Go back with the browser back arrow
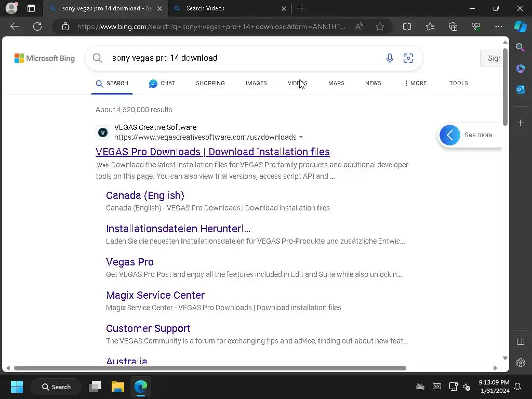Viewport: 532px width, 399px height. coord(15,26)
